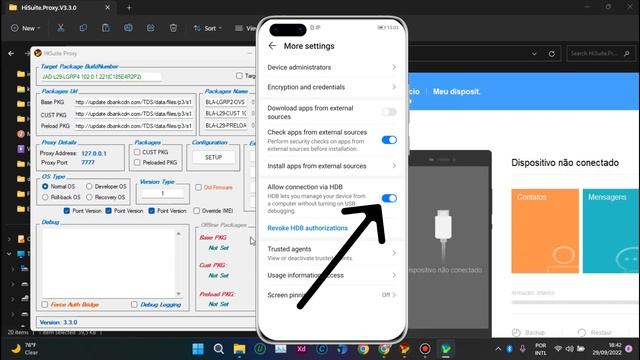Image resolution: width=640 pixels, height=360 pixels.
Task: Toggle Check apps from external sources switch
Action: click(x=389, y=140)
